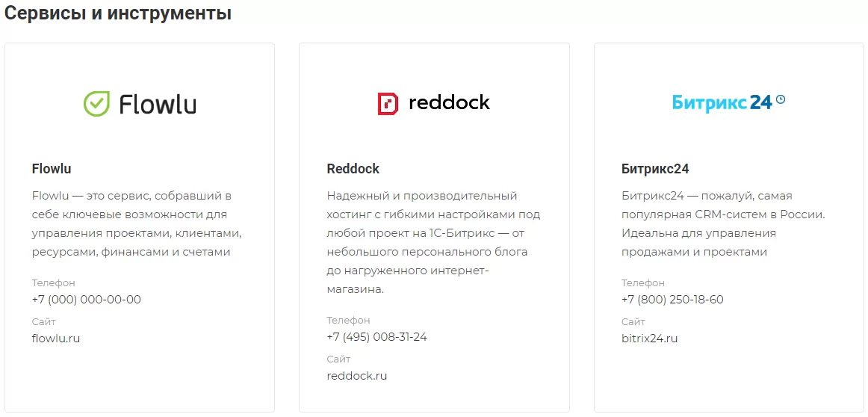
Task: Click the Reddock red square logo icon
Action: click(x=388, y=104)
